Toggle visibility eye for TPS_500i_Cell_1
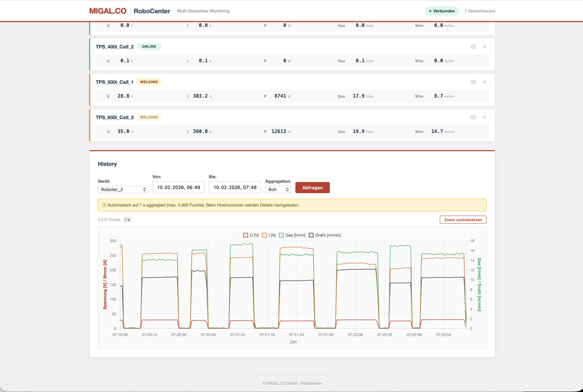583x392 pixels. 473,82
